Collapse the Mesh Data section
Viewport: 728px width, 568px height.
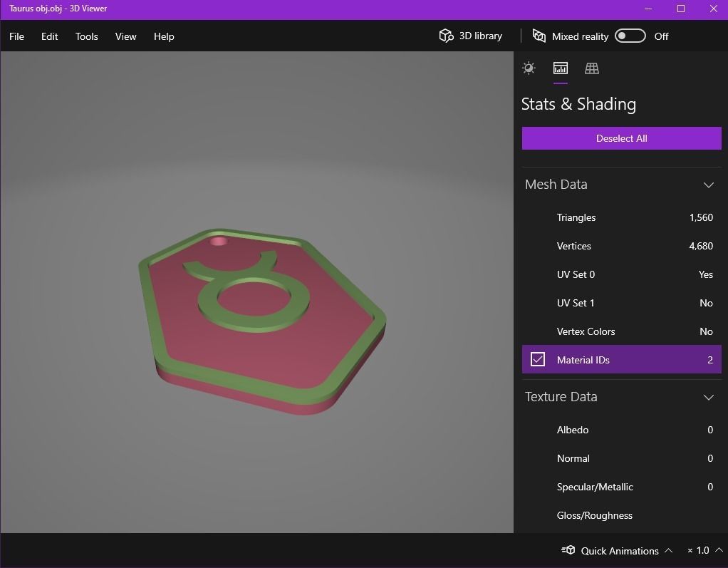pos(709,185)
